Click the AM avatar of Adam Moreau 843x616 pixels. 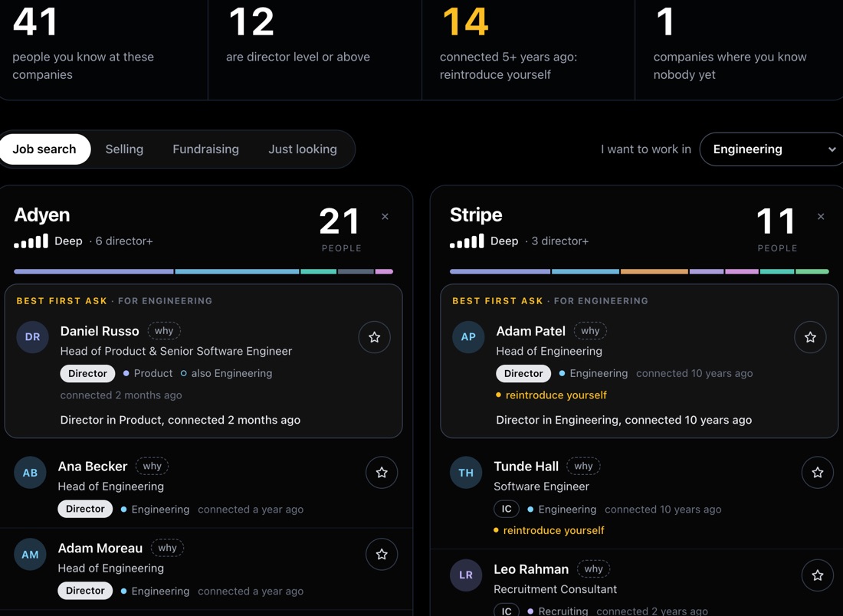30,554
